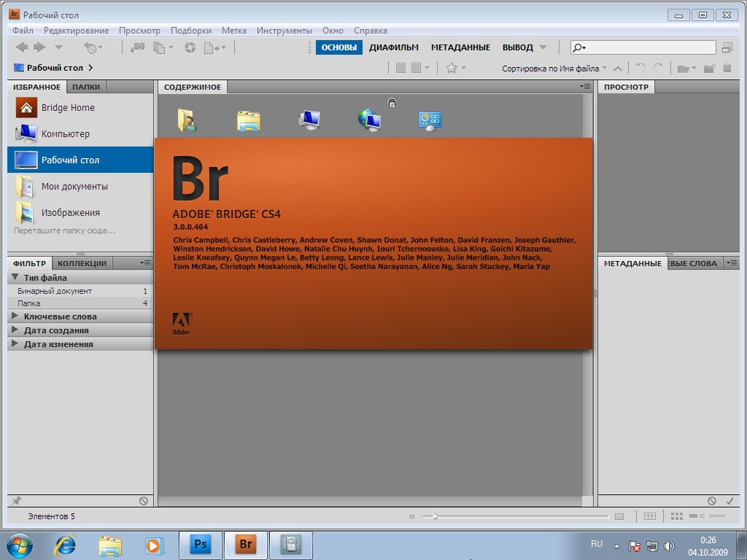Screen dimensions: 747x560
Task: Collapse the Тип файла filter section
Action: coord(15,277)
